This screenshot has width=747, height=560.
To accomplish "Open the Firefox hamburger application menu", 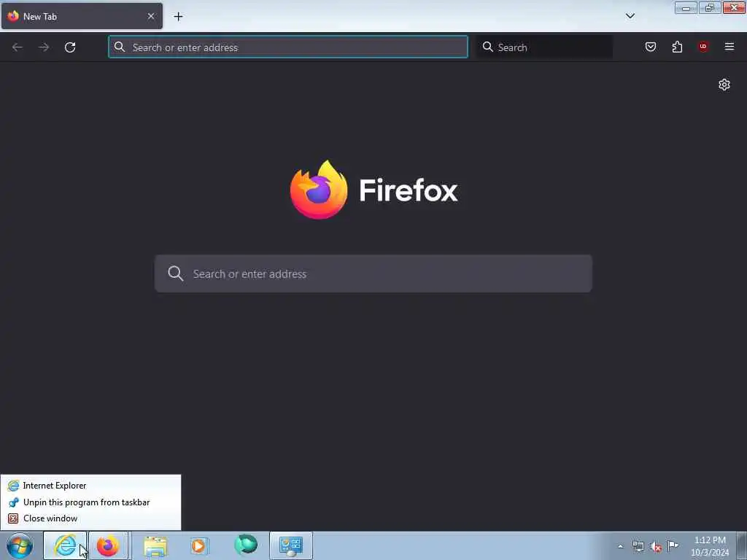I will [x=729, y=47].
